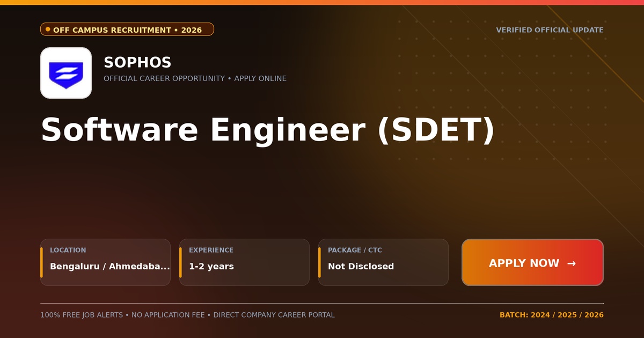Click the Software Engineer (SDET) title
The image size is (644, 338).
pyautogui.click(x=267, y=130)
